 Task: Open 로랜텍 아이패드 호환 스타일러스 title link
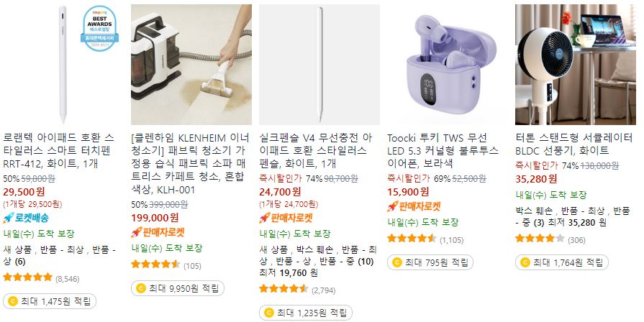[58, 150]
